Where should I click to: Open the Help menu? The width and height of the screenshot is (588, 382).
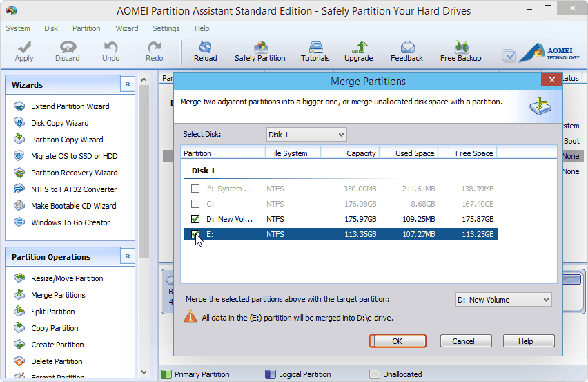pos(202,28)
